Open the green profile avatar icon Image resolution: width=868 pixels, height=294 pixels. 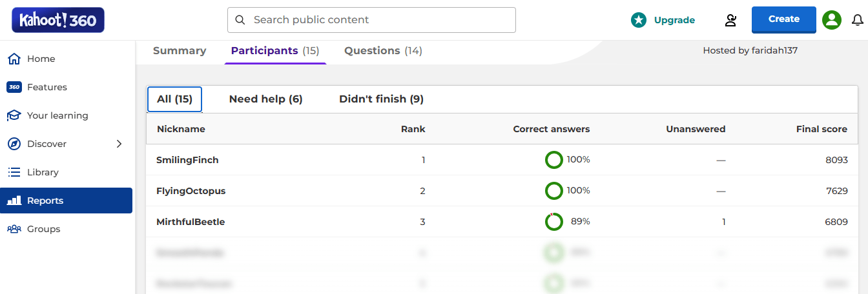pyautogui.click(x=832, y=20)
